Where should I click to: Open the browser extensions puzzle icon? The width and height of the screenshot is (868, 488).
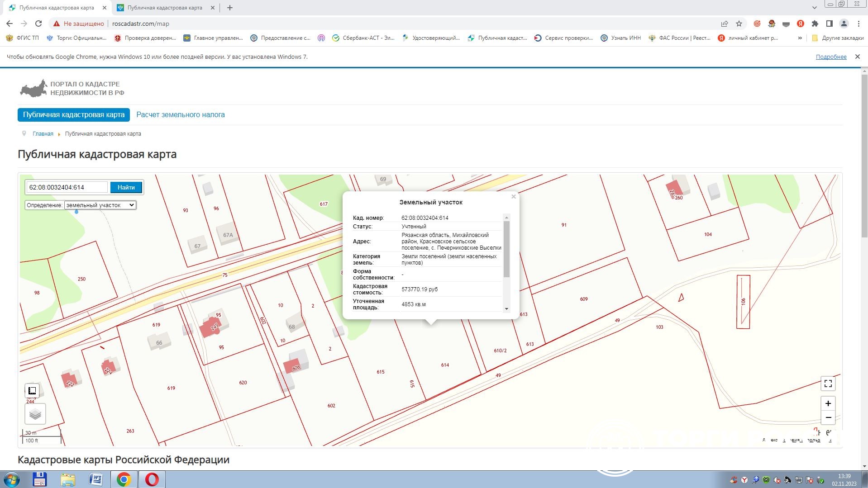click(x=815, y=24)
